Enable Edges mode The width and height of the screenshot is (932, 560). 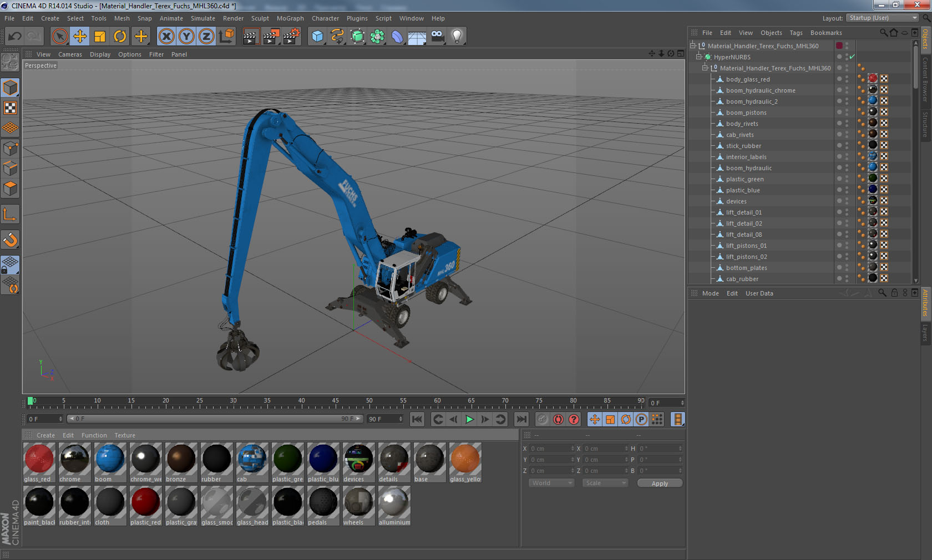pos(10,169)
